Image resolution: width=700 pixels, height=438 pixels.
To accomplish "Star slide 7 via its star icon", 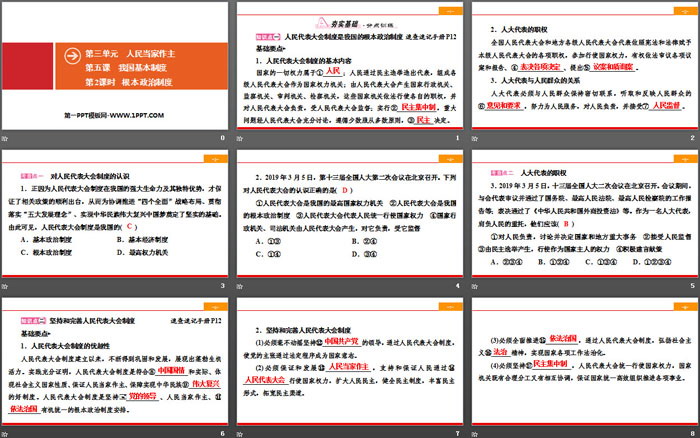I will point(240,434).
